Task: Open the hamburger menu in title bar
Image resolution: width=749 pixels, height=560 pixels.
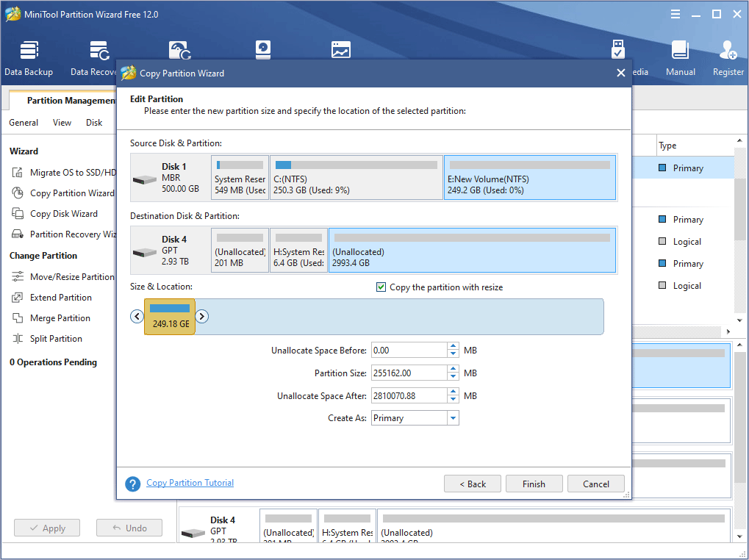Action: click(674, 13)
